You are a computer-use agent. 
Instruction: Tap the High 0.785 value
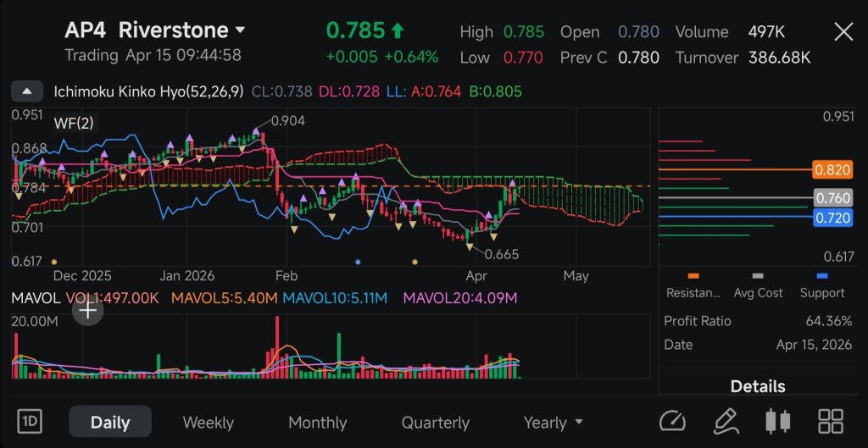pyautogui.click(x=524, y=32)
